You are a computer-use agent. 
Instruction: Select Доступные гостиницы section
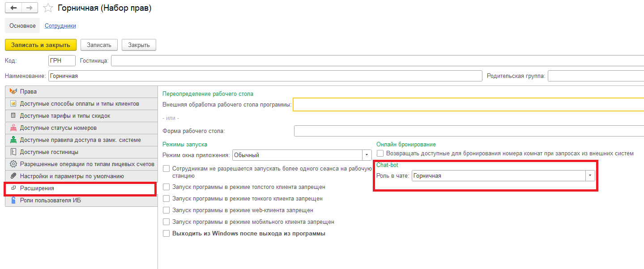tap(81, 152)
